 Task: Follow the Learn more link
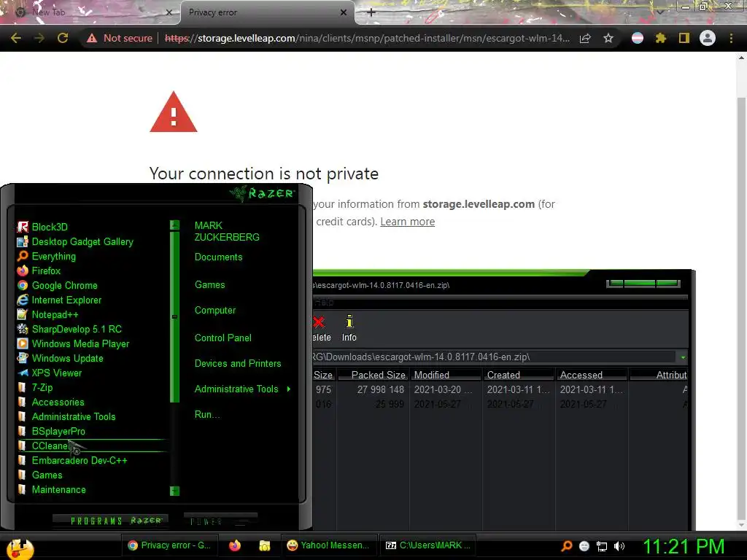tap(407, 222)
